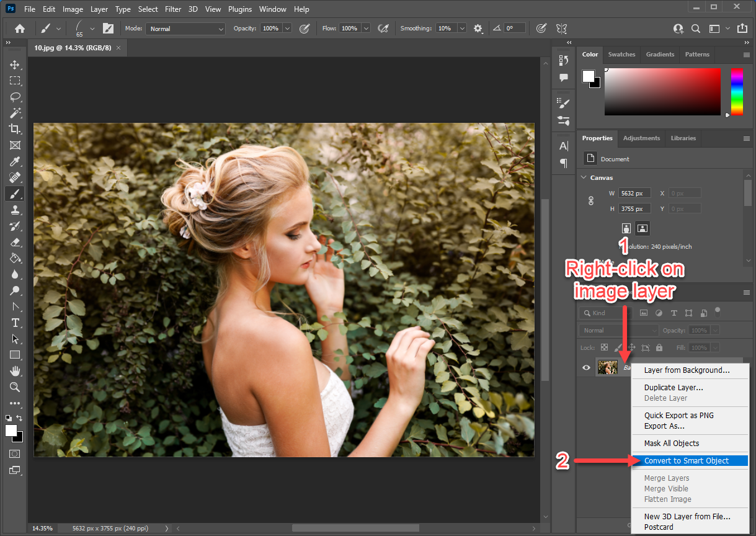756x536 pixels.
Task: Open brush Smoothing options gear icon
Action: (478, 28)
